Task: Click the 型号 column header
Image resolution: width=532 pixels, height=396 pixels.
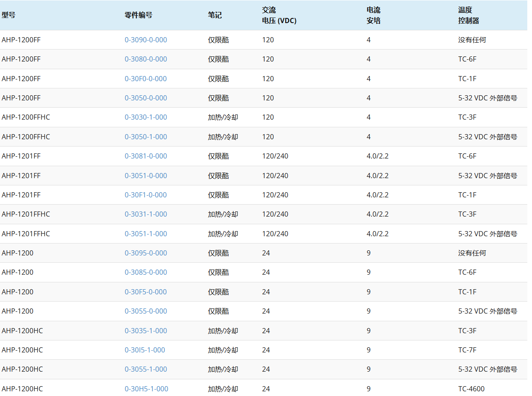Action: (x=9, y=15)
